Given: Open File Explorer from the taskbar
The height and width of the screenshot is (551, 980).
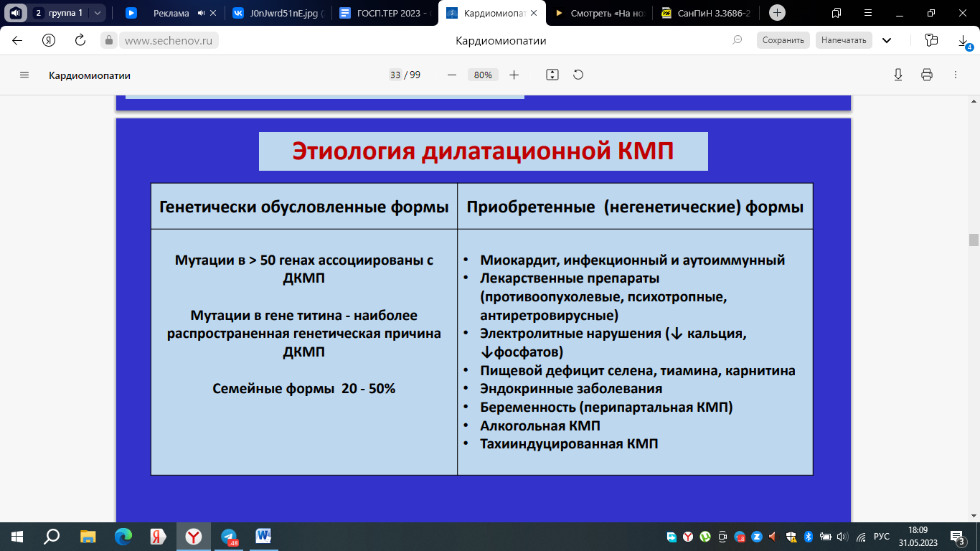Looking at the screenshot, I should tap(88, 536).
